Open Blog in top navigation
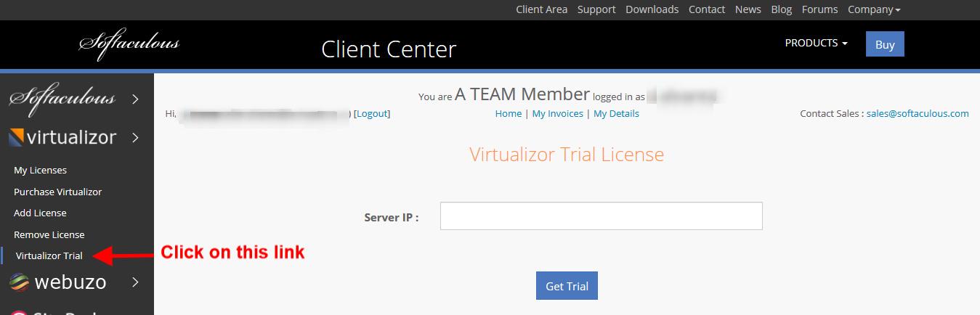Viewport: 980px width, 315px height. [782, 9]
